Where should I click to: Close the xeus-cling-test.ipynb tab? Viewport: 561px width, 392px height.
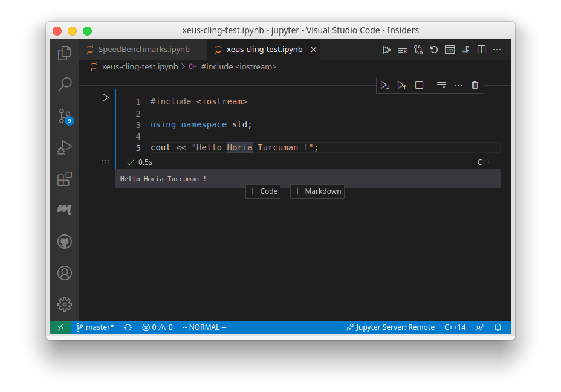point(313,50)
